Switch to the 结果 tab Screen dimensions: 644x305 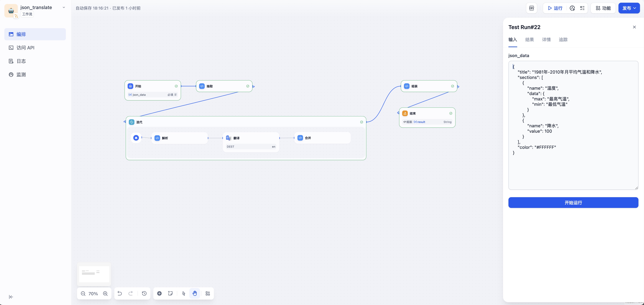[529, 39]
